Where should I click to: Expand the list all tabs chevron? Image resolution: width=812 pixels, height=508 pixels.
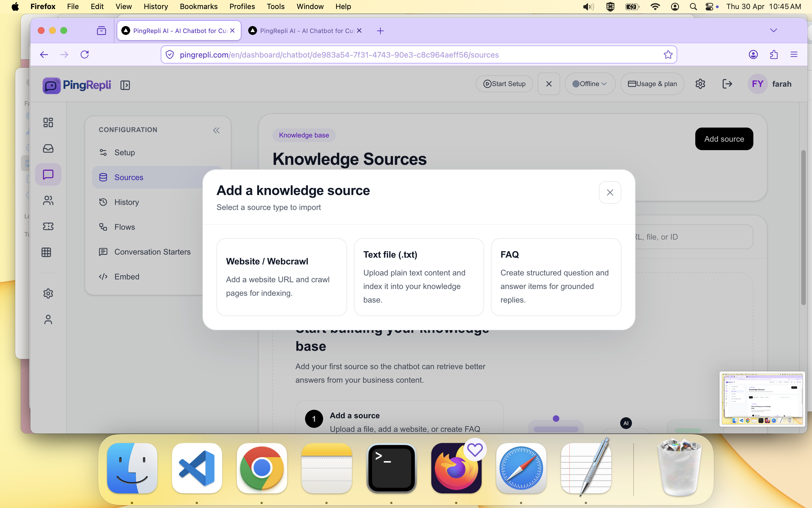point(774,30)
